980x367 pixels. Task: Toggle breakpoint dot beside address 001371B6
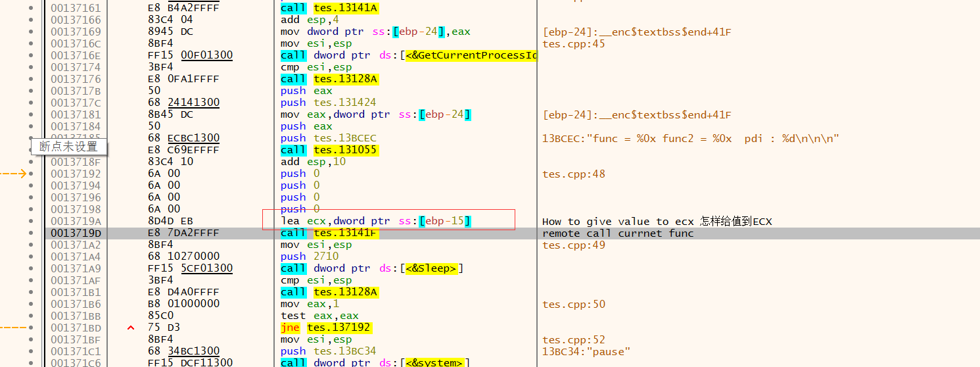31,304
